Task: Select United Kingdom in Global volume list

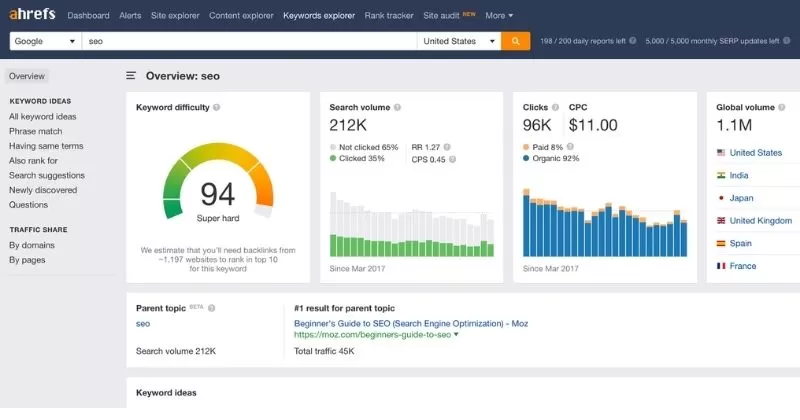Action: 761,221
